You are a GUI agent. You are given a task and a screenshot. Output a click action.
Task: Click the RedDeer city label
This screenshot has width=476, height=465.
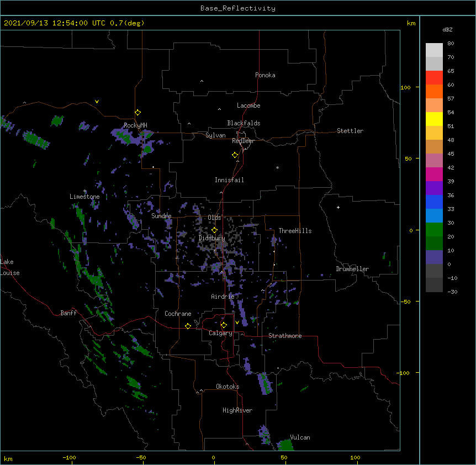(243, 141)
